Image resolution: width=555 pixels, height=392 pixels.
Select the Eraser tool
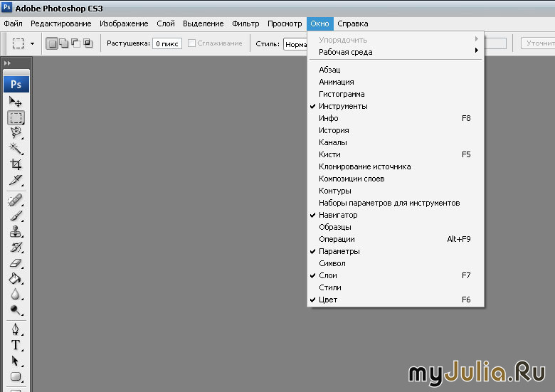(16, 263)
